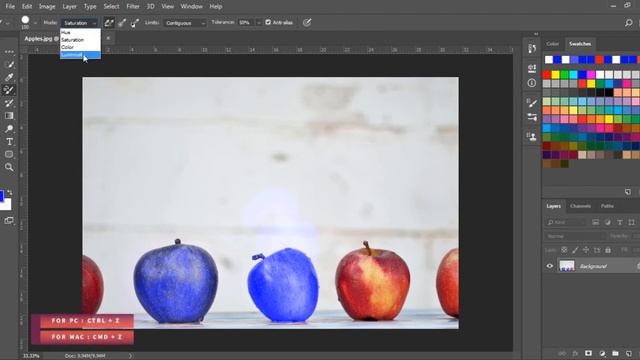
Task: Swap foreground and background colors icon
Action: point(10,192)
